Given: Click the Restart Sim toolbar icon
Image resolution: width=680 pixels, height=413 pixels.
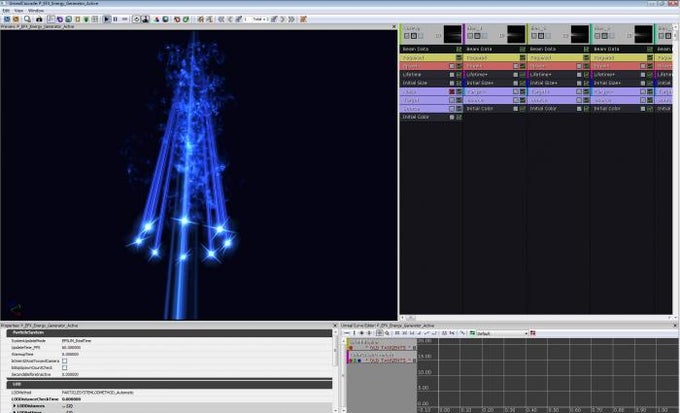Looking at the screenshot, I should tap(7, 19).
